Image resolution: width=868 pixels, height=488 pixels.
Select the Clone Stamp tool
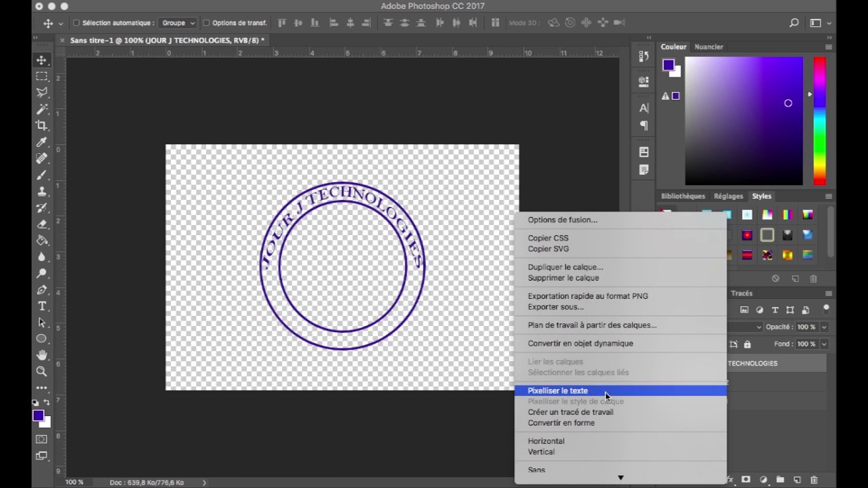click(42, 191)
